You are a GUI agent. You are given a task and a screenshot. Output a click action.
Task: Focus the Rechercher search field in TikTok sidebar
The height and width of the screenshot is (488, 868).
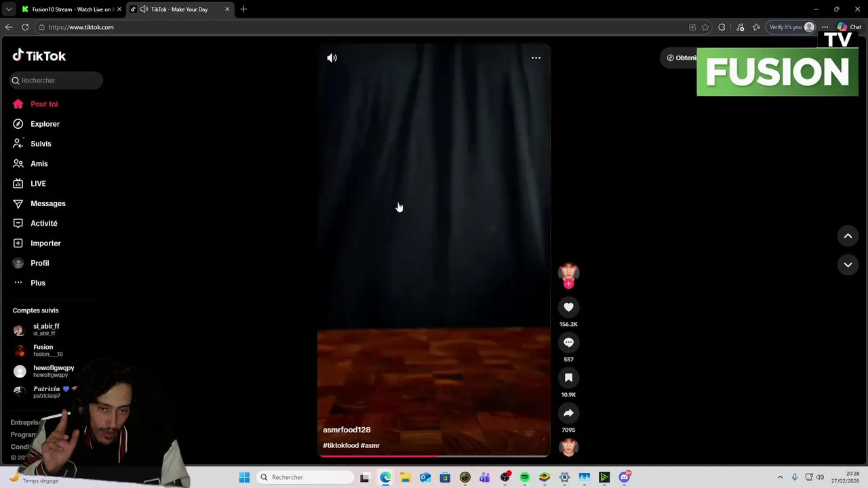click(56, 80)
